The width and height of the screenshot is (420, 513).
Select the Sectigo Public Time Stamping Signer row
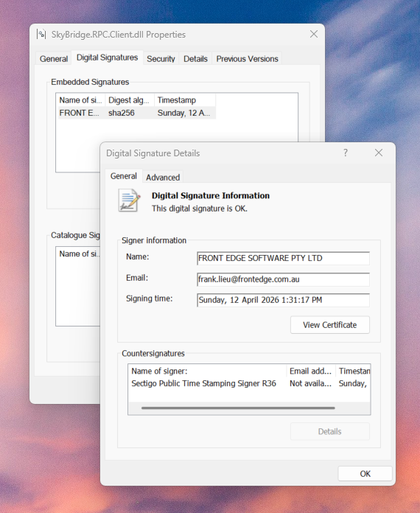click(x=249, y=383)
